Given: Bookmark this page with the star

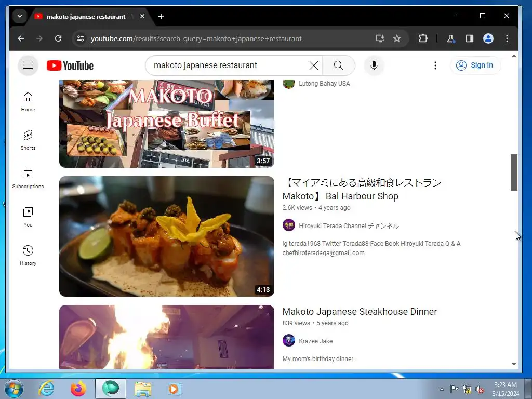Looking at the screenshot, I should pos(396,38).
